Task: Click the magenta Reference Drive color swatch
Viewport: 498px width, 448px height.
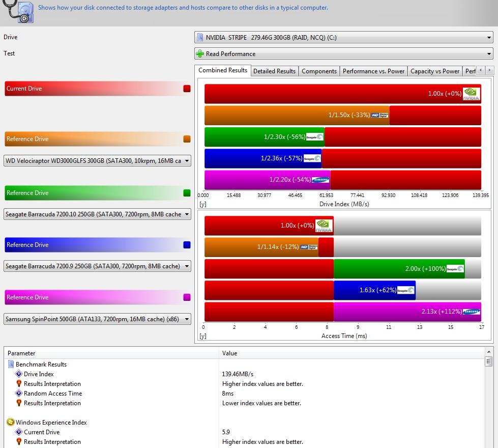Action: [x=187, y=297]
